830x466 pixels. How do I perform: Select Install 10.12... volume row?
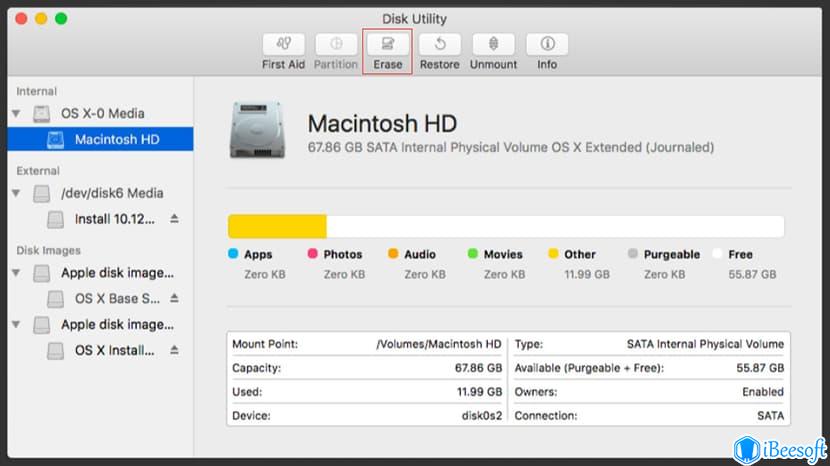101,219
